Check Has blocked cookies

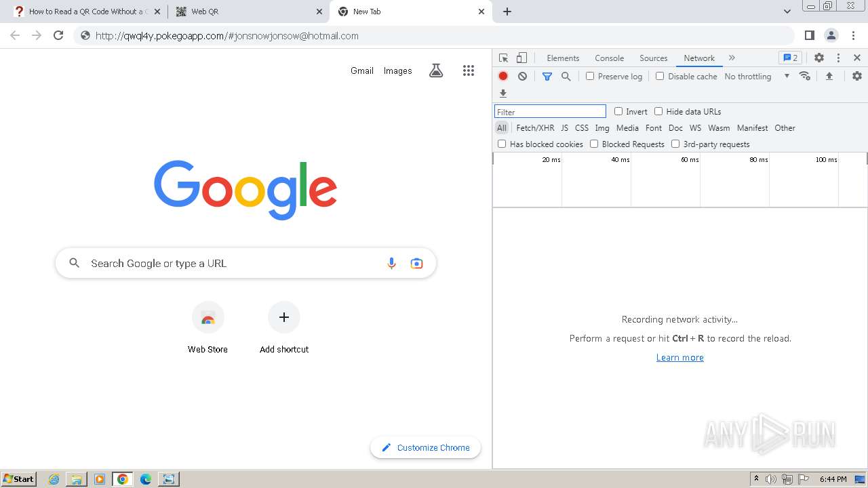coord(502,144)
